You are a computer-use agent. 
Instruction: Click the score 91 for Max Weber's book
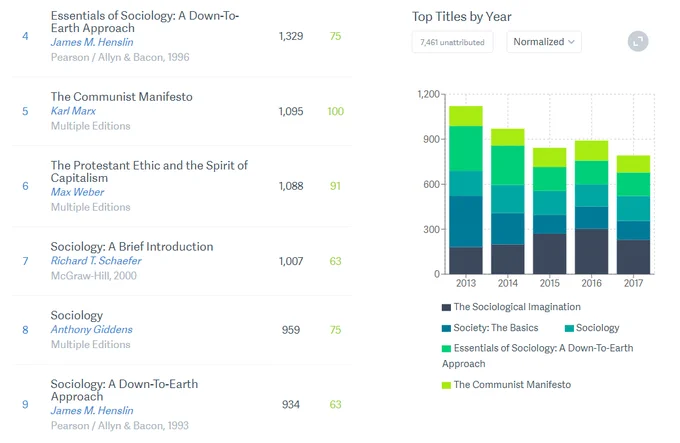(335, 186)
